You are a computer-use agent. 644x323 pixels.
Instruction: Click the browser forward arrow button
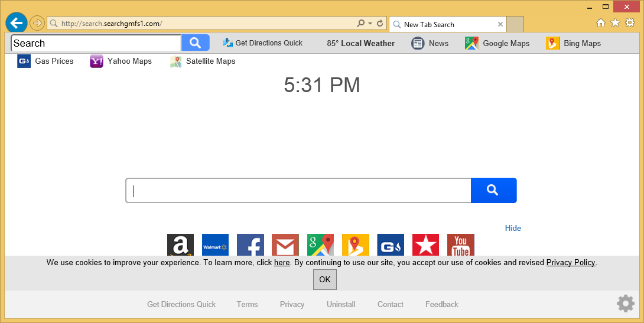(x=37, y=23)
